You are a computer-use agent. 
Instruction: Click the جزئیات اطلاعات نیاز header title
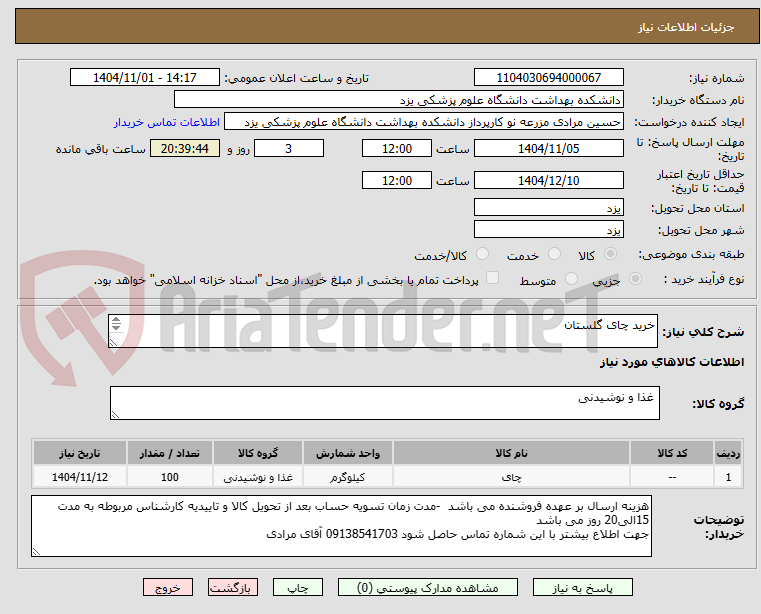click(x=686, y=27)
